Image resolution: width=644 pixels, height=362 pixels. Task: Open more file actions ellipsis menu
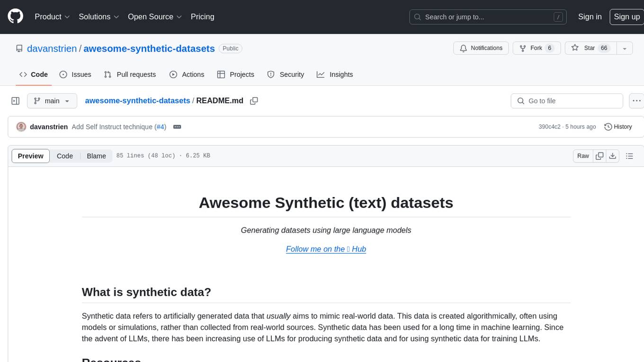(x=637, y=101)
